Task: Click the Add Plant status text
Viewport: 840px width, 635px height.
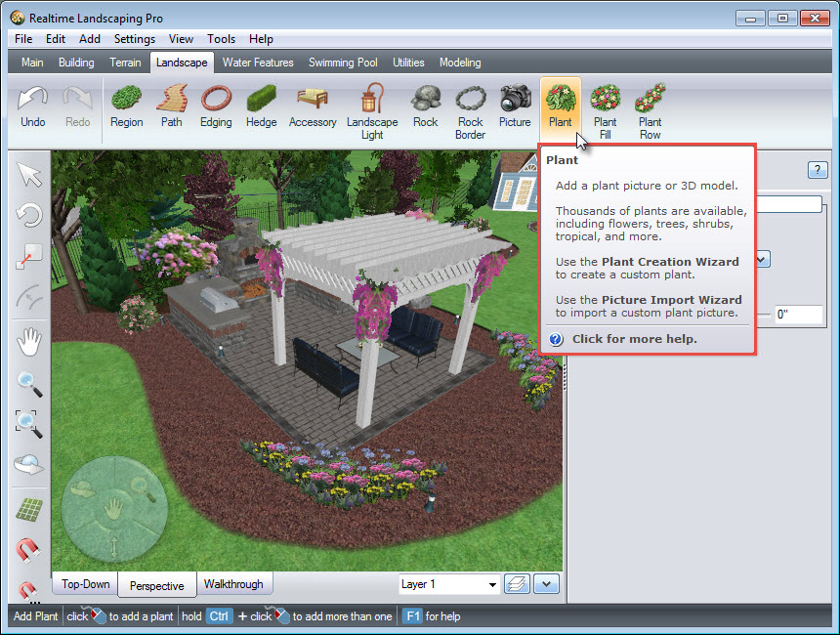Action: (35, 616)
